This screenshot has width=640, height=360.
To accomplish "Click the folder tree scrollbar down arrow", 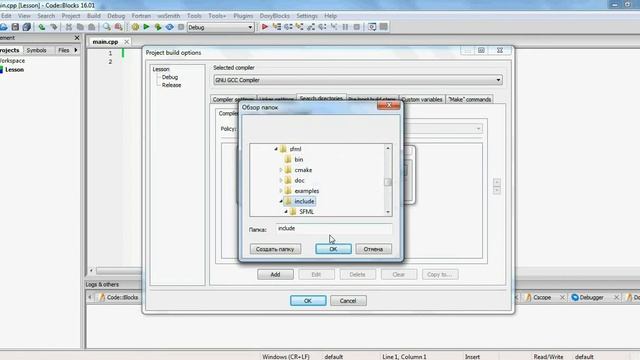I will (388, 212).
